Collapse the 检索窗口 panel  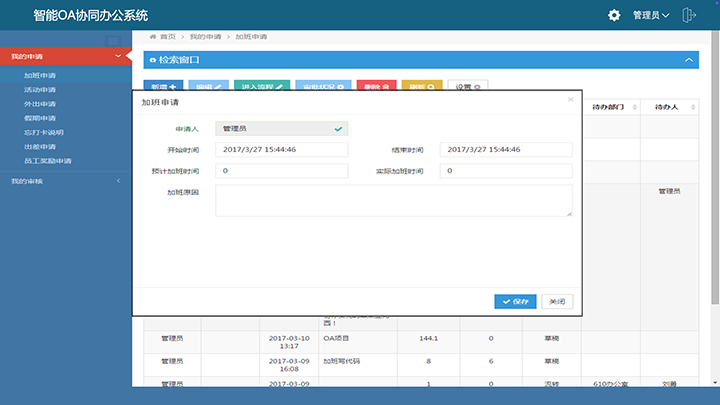[x=688, y=61]
